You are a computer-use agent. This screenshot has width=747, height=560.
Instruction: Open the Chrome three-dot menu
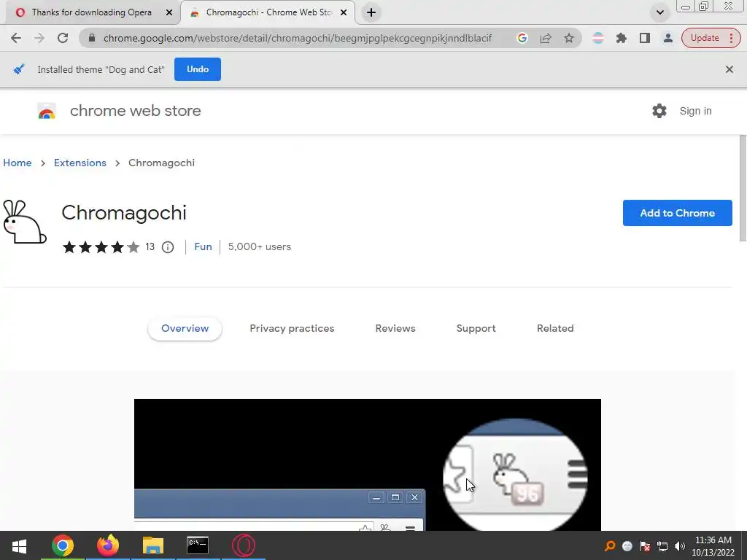732,38
